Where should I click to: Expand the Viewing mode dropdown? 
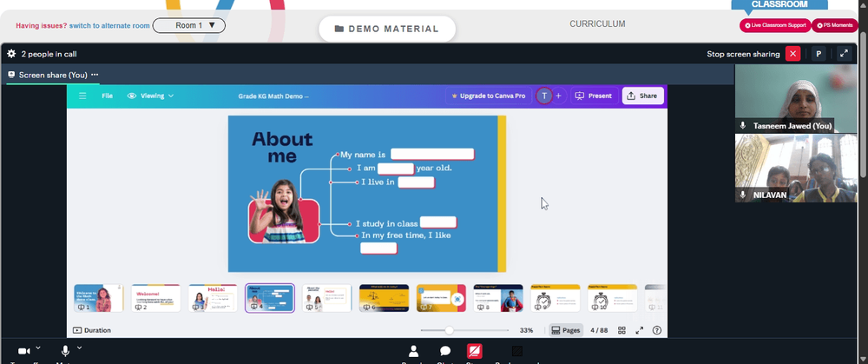point(150,96)
